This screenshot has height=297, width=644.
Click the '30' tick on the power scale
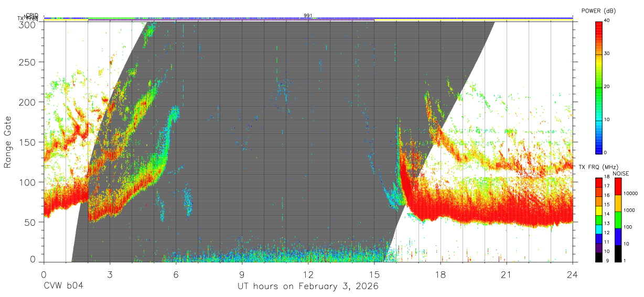607,54
